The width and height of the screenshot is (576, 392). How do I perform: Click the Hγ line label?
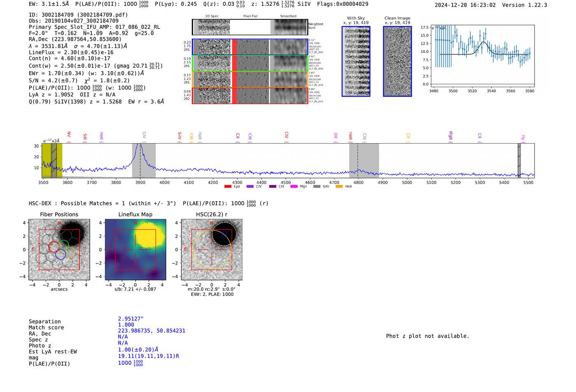523,137
